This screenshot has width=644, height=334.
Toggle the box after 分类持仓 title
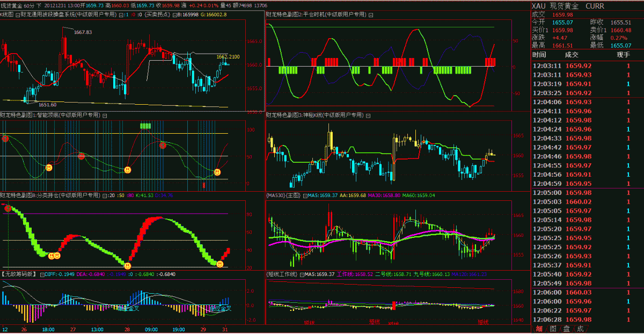(104, 195)
